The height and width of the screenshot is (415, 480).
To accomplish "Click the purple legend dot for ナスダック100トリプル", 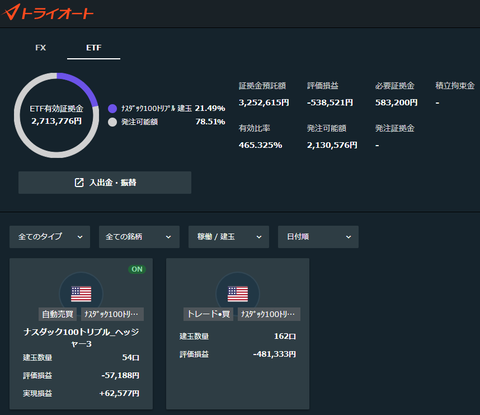I will coord(112,109).
